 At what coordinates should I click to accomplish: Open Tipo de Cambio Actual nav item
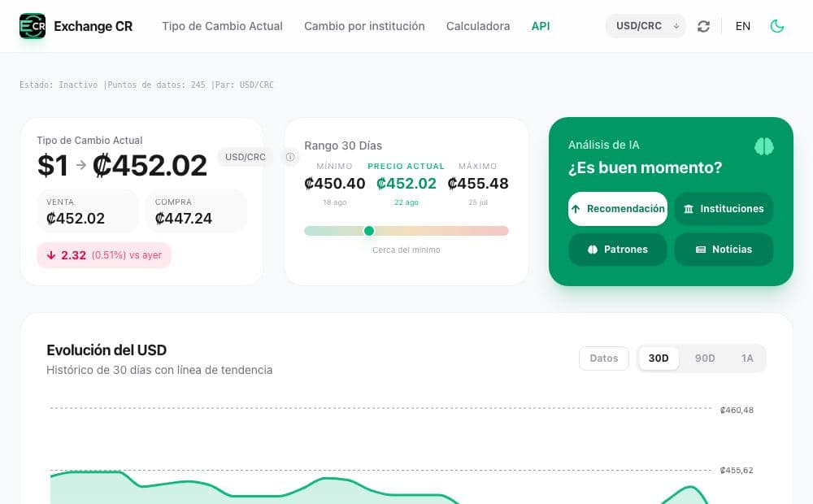point(222,26)
